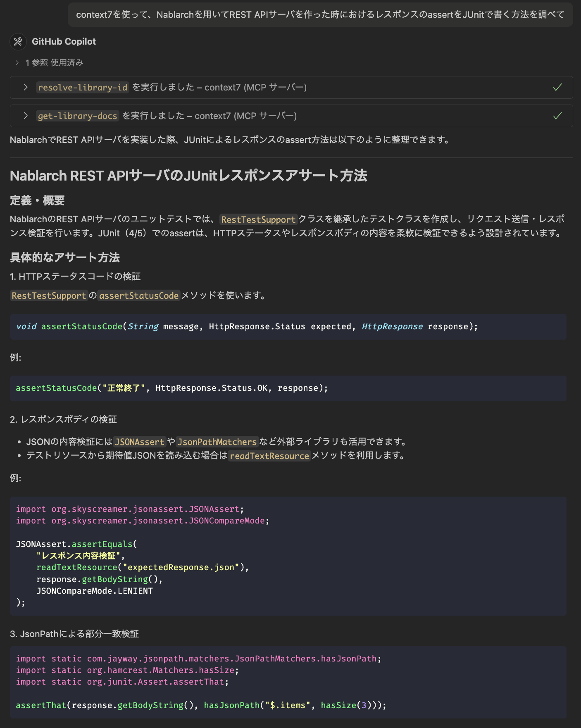This screenshot has width=581, height=728.
Task: Click the '2. レスポンスボディの検証' item
Action: point(64,419)
